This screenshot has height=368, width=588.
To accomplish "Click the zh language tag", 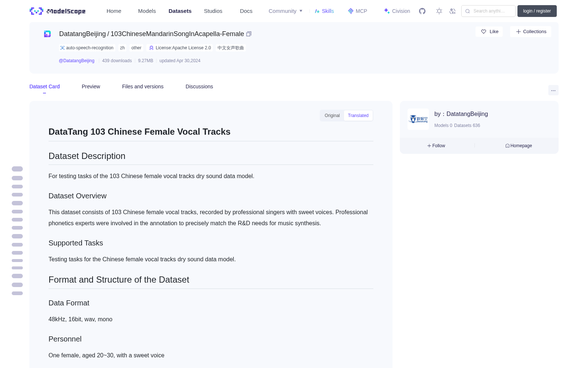I will coord(122,48).
